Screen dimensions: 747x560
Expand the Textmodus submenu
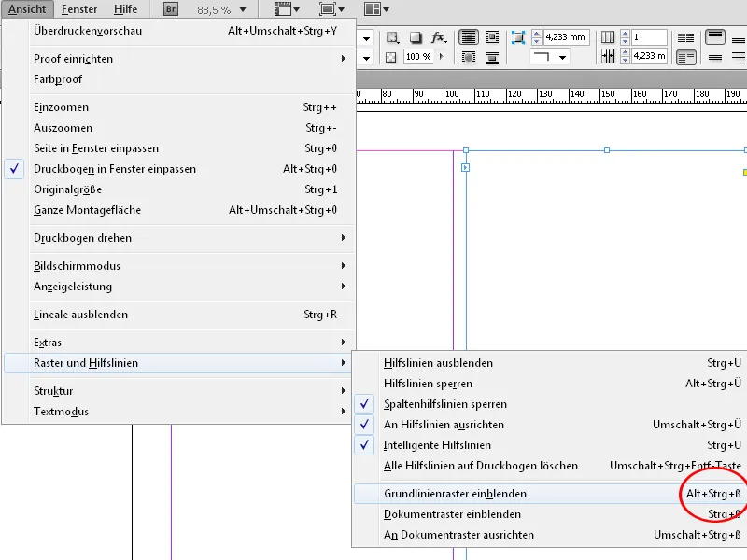pyautogui.click(x=179, y=412)
